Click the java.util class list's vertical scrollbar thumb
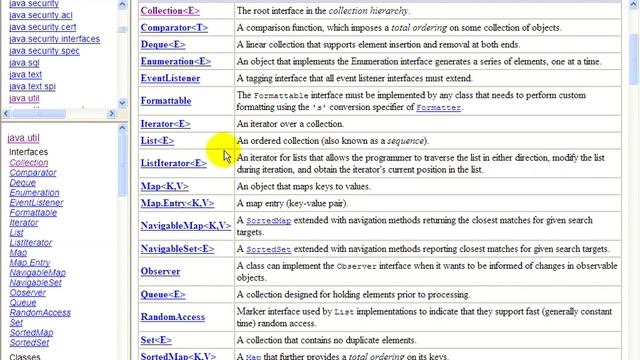Screen dimensions: 640x360 click(x=122, y=165)
